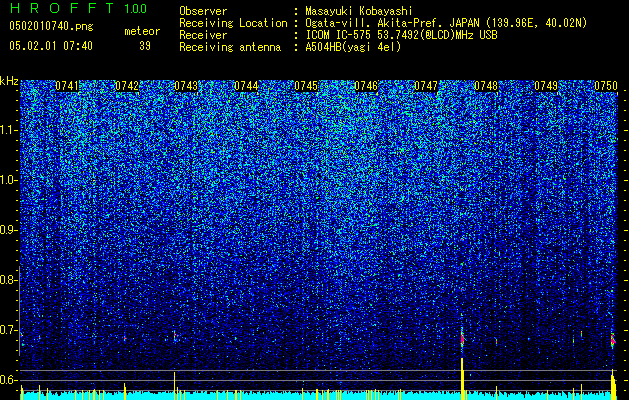Click the 0.7 frequency axis label

pos(7,330)
